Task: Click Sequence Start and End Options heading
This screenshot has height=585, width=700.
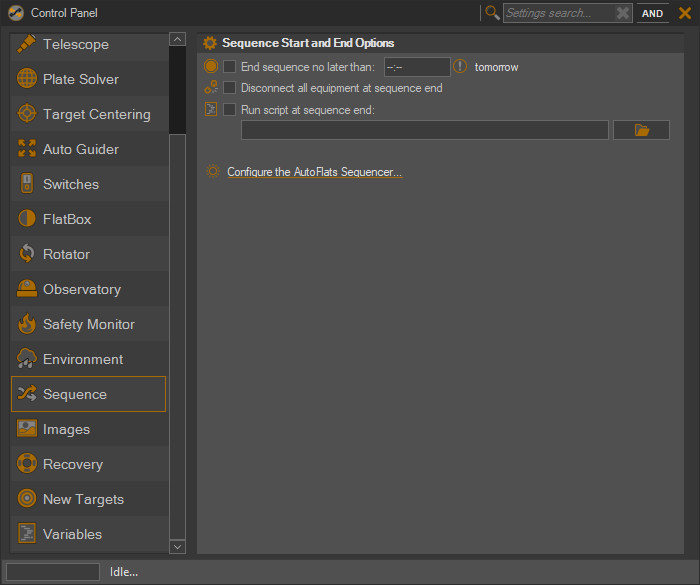Action: [x=308, y=43]
